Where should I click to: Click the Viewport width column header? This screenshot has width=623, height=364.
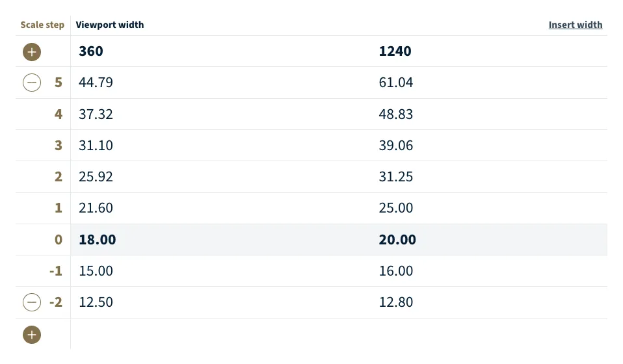pyautogui.click(x=110, y=25)
